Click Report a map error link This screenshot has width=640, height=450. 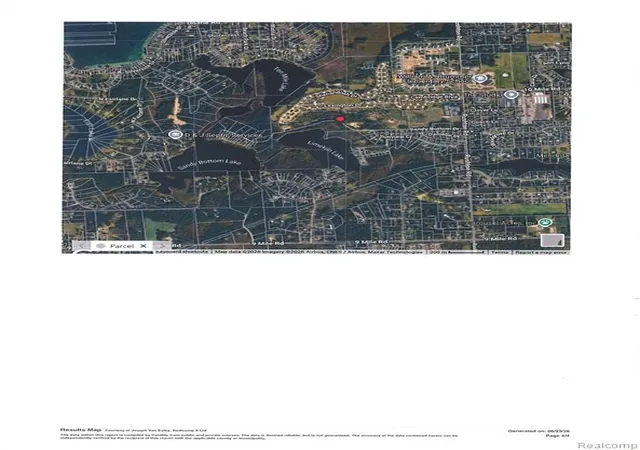541,252
